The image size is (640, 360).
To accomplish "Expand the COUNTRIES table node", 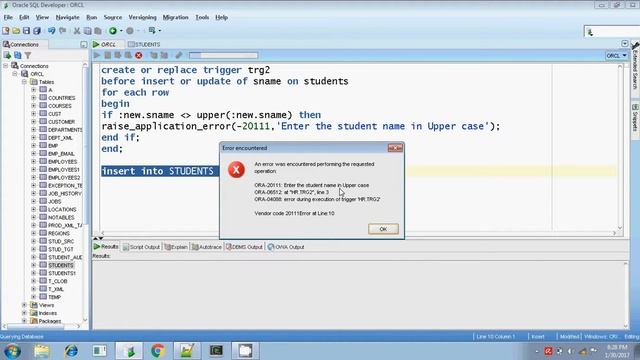I will [33, 98].
